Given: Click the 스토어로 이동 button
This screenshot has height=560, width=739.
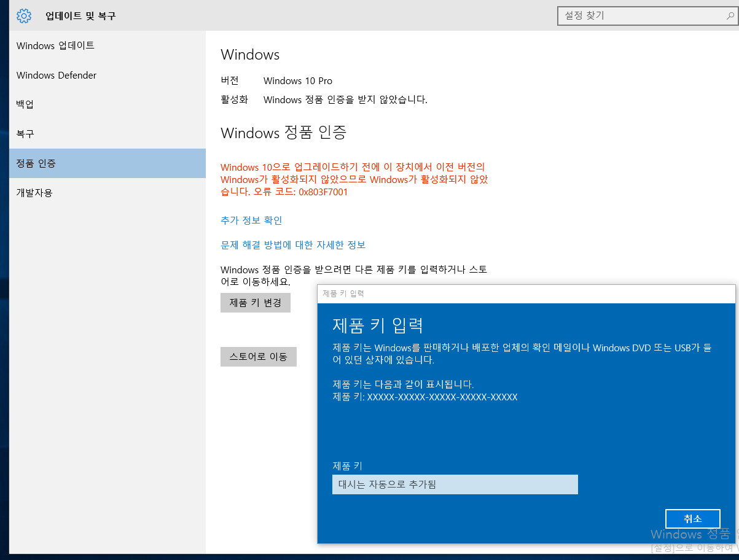Looking at the screenshot, I should pos(259,357).
